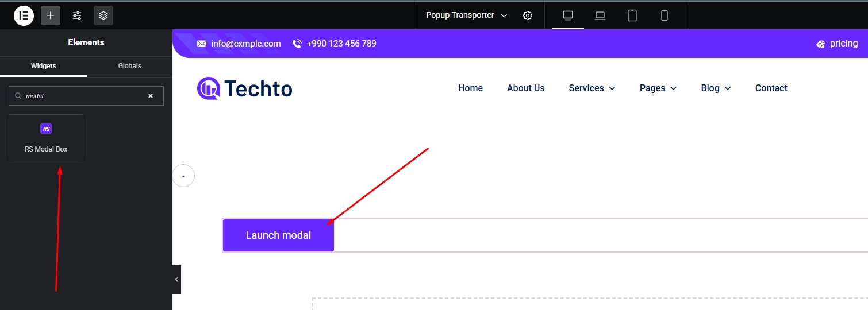Click the info@exmple.com email link
This screenshot has width=868, height=310.
(246, 44)
